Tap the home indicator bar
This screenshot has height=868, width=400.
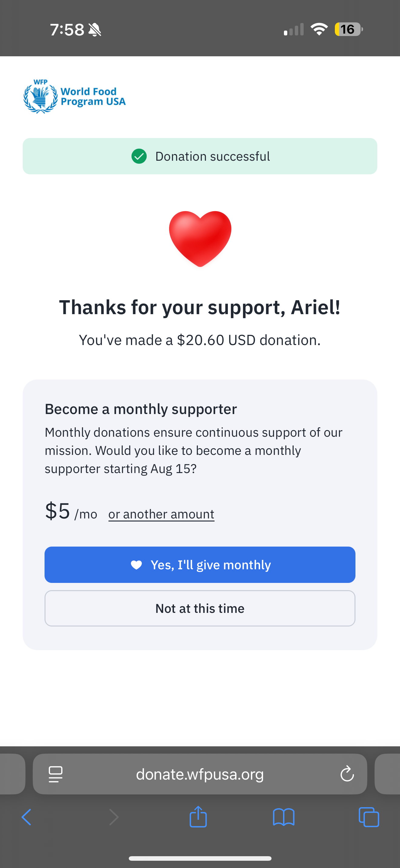tap(200, 858)
